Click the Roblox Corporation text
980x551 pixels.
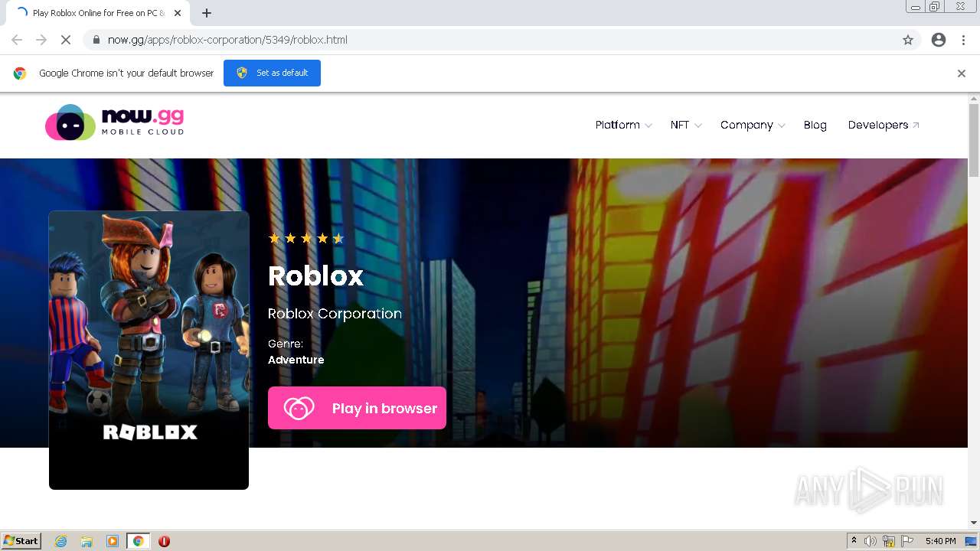click(x=335, y=314)
